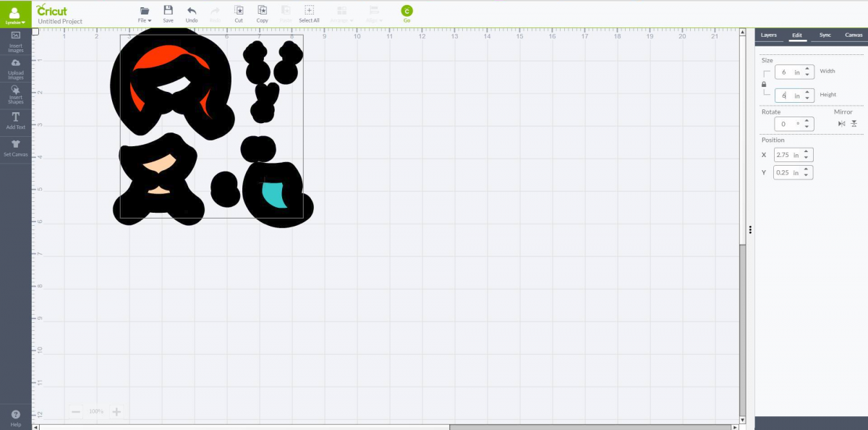Click the Add Text tool
The image size is (868, 430).
(15, 121)
